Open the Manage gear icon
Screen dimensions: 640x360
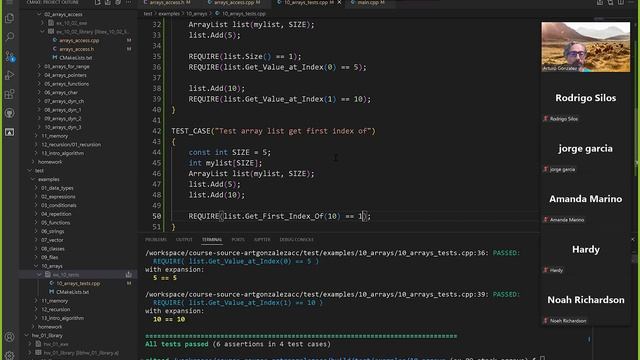9,356
